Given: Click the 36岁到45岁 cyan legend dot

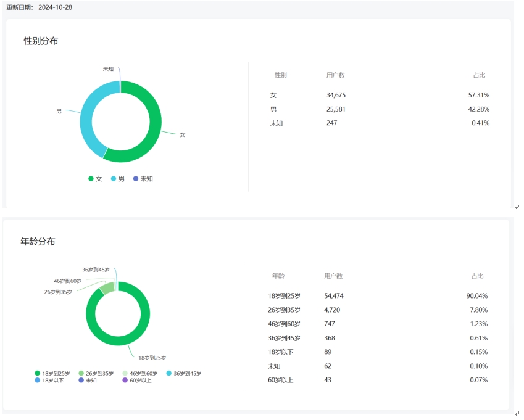Looking at the screenshot, I should 168,373.
